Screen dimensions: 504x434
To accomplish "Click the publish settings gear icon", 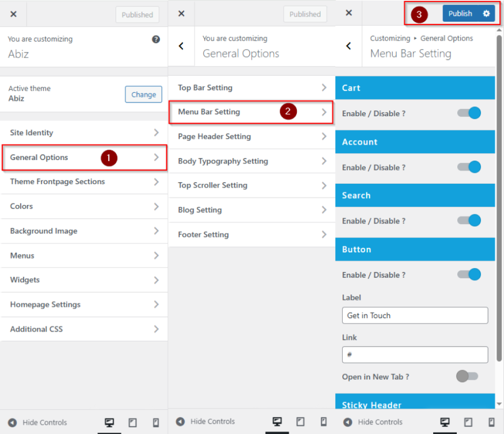I will 486,14.
